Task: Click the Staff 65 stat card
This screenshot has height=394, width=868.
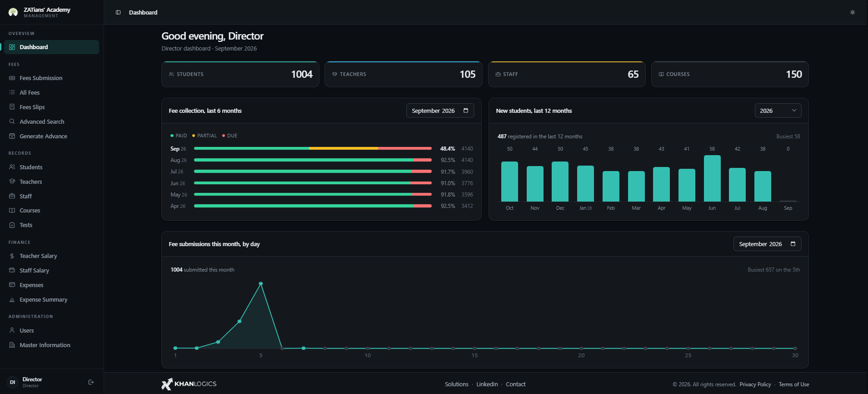Action: pos(567,74)
